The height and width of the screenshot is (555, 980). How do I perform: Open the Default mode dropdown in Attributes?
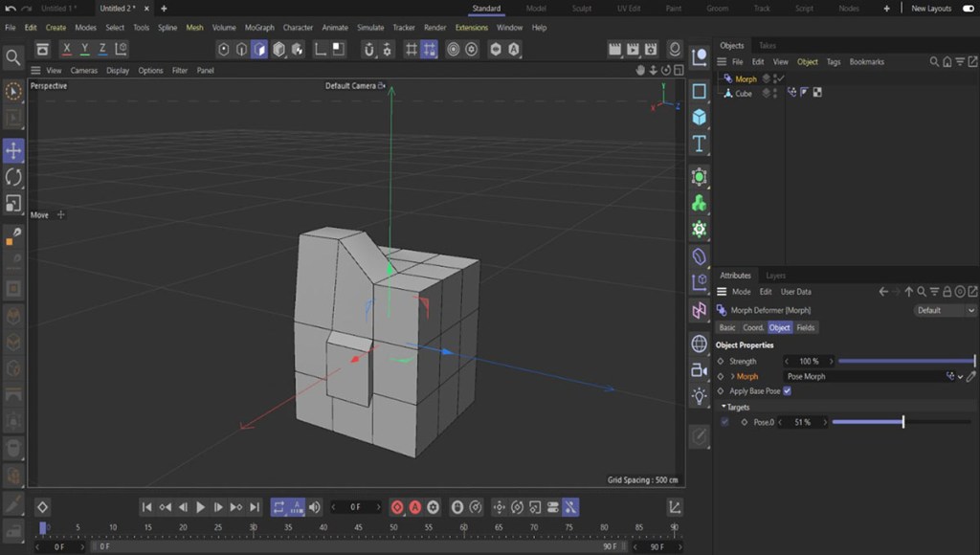(x=945, y=310)
